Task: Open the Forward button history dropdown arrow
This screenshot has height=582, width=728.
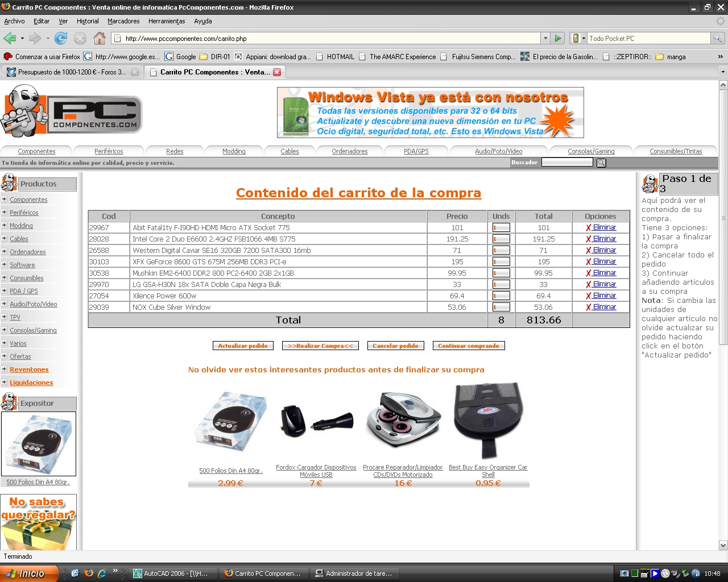Action: click(48, 39)
